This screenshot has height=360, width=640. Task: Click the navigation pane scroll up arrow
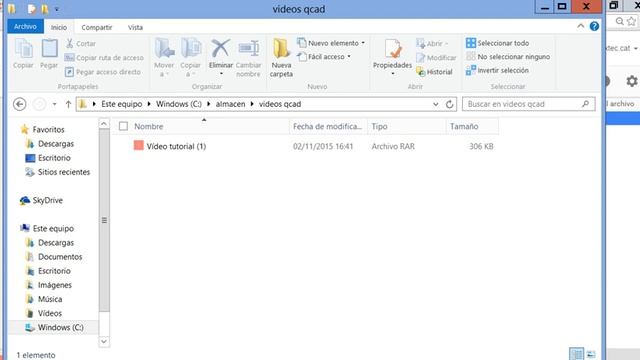(x=104, y=124)
